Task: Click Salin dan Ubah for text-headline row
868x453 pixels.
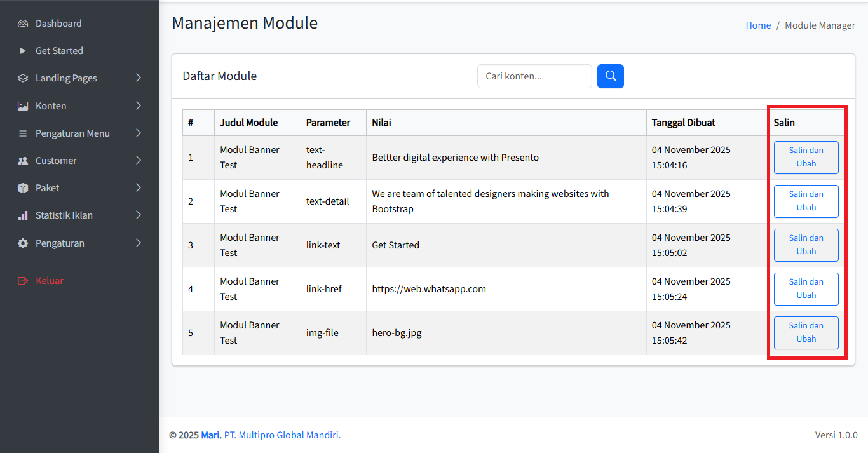Action: pos(806,157)
